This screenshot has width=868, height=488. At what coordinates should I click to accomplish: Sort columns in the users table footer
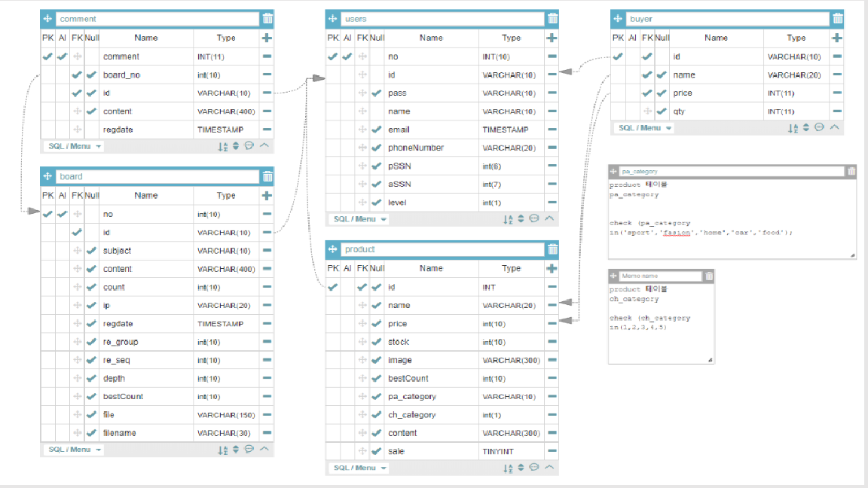tap(508, 219)
